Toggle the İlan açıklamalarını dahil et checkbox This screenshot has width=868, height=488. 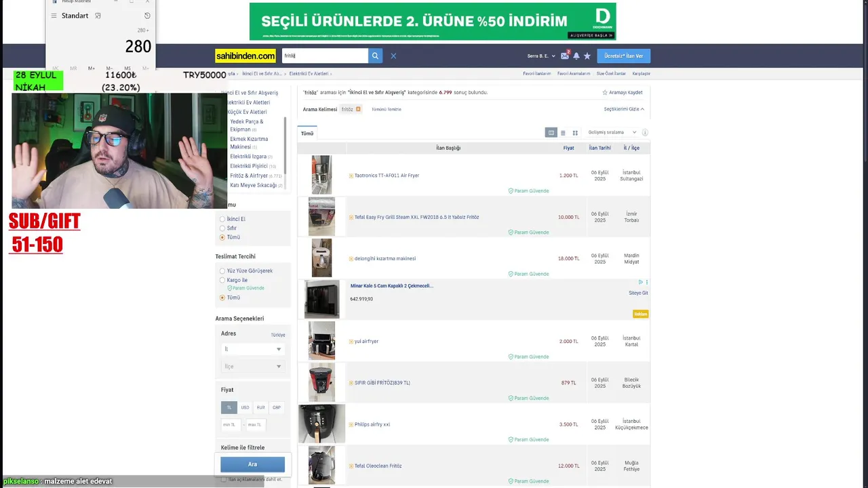(x=224, y=479)
